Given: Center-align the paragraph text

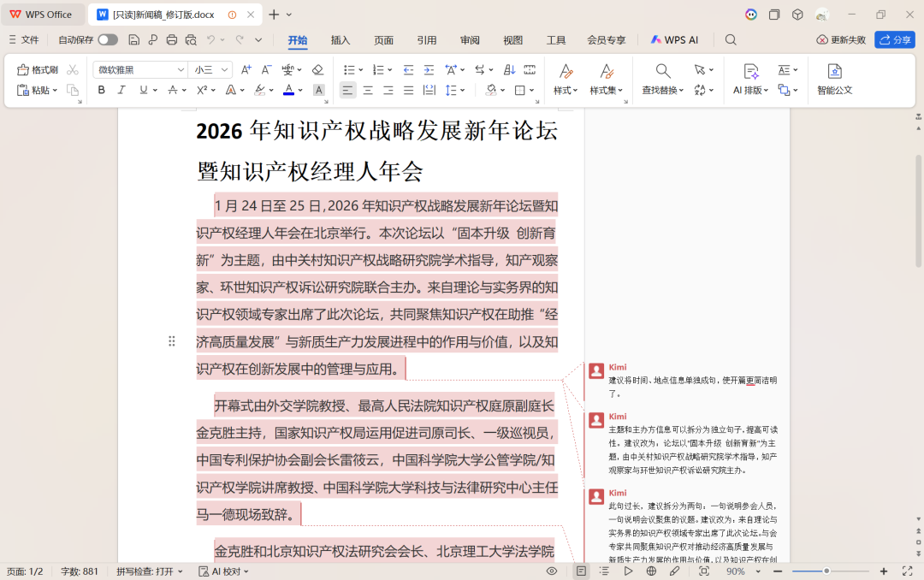Looking at the screenshot, I should (368, 90).
